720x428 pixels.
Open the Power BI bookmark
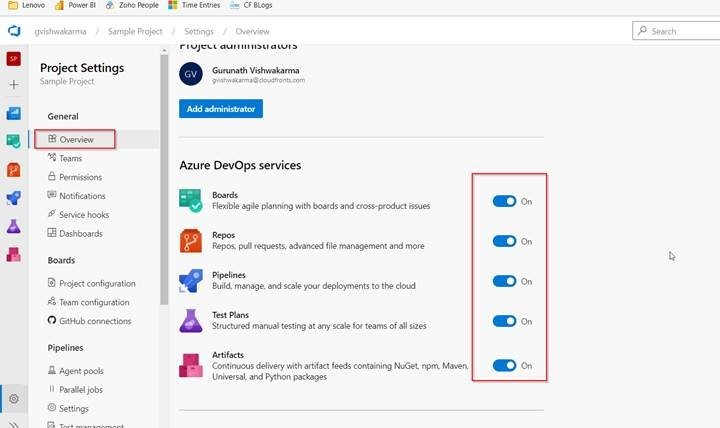[75, 5]
